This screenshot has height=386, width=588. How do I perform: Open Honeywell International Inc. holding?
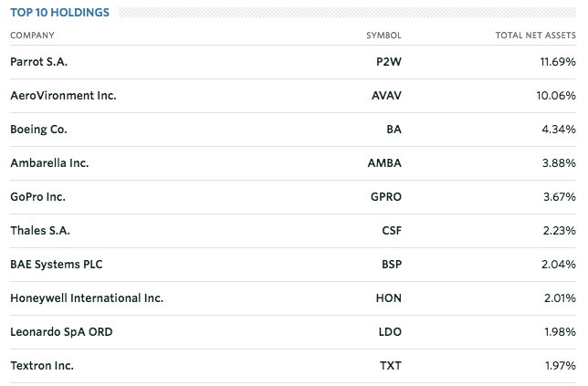(x=87, y=298)
